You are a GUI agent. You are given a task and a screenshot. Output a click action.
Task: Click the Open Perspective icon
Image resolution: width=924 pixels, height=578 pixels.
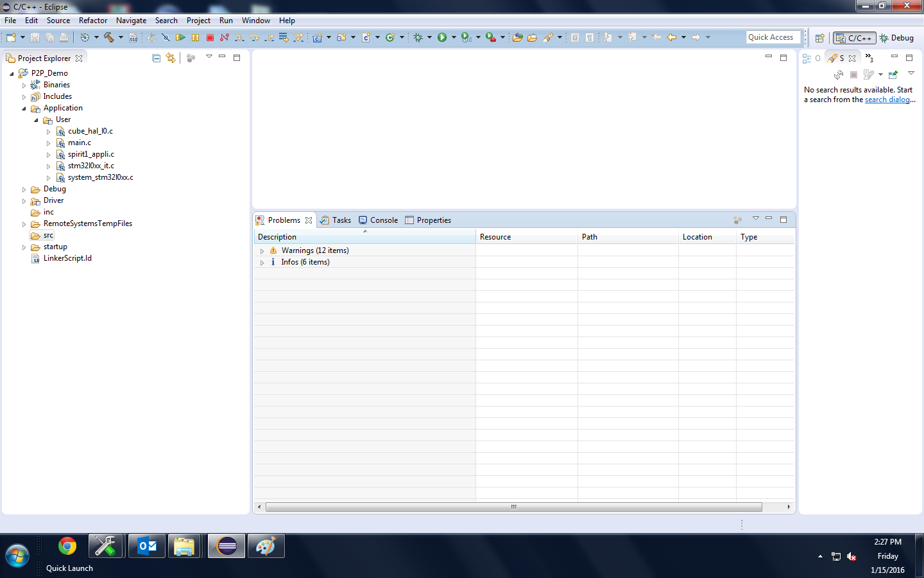point(819,38)
